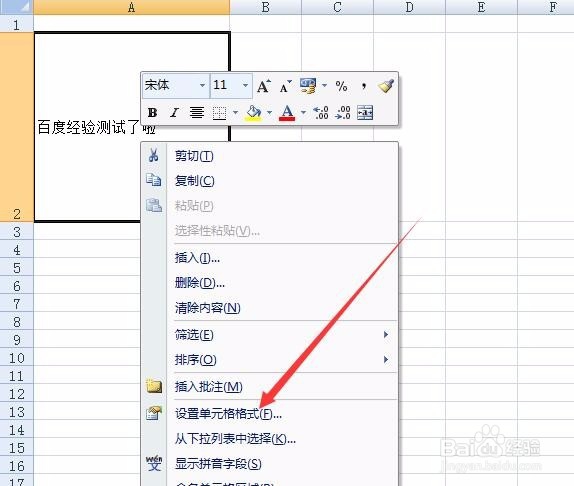The width and height of the screenshot is (574, 486).
Task: Toggle italic formatting in mini toolbar
Action: [x=174, y=112]
